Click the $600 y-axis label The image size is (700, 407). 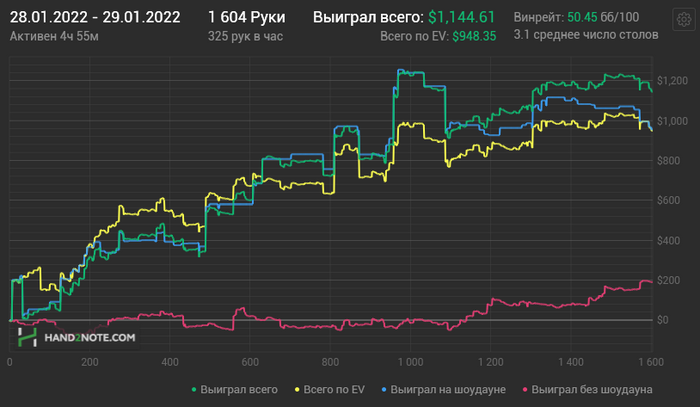tap(668, 200)
